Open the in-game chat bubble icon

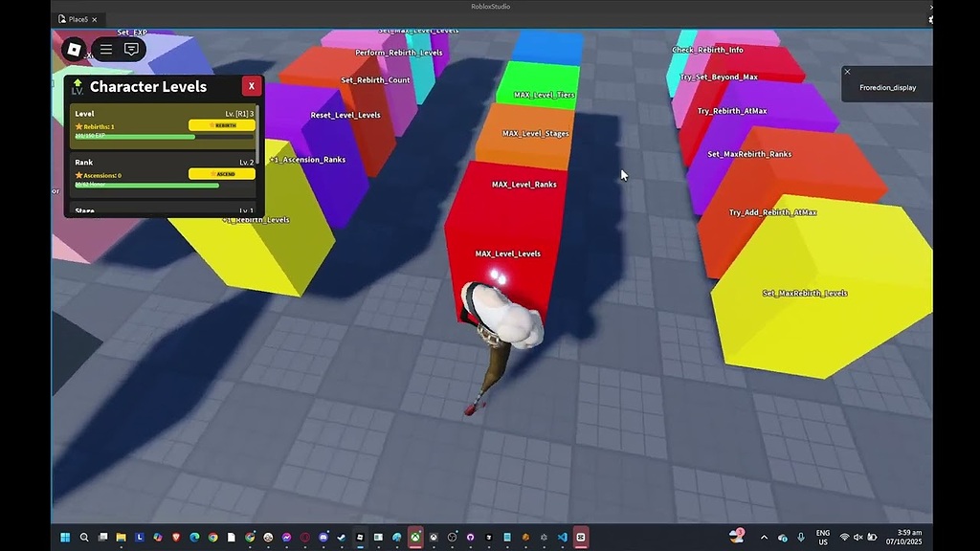pos(130,49)
